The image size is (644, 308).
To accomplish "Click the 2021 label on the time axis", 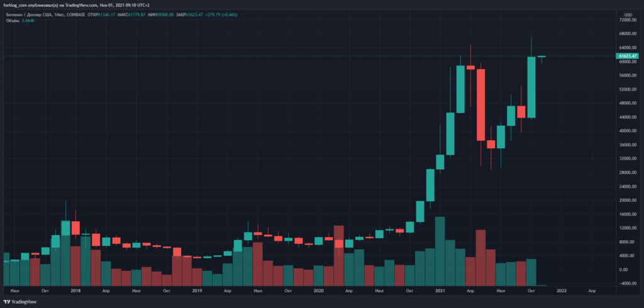I will (x=440, y=291).
